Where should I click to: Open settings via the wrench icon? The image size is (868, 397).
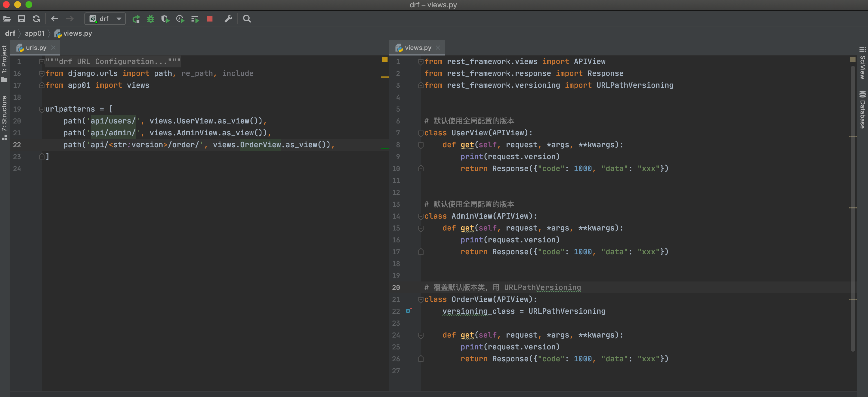click(x=228, y=19)
